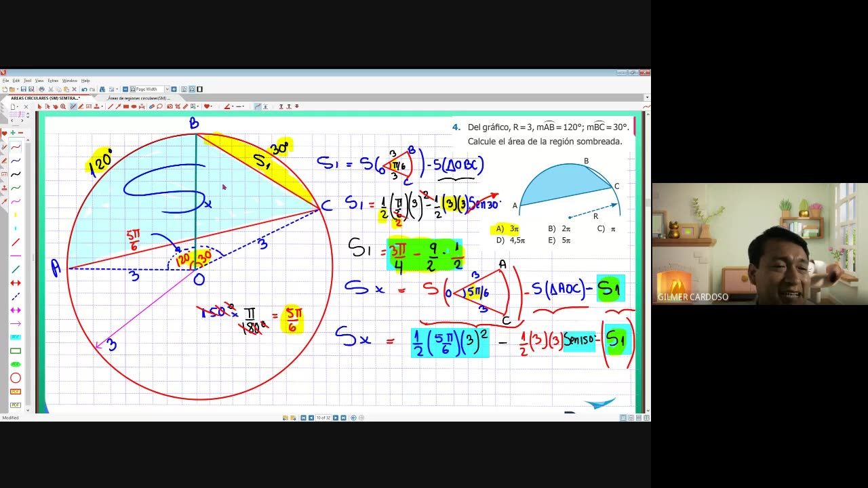This screenshot has height=488, width=868.
Task: Select the red arrow drawing tool
Action: tap(118, 106)
